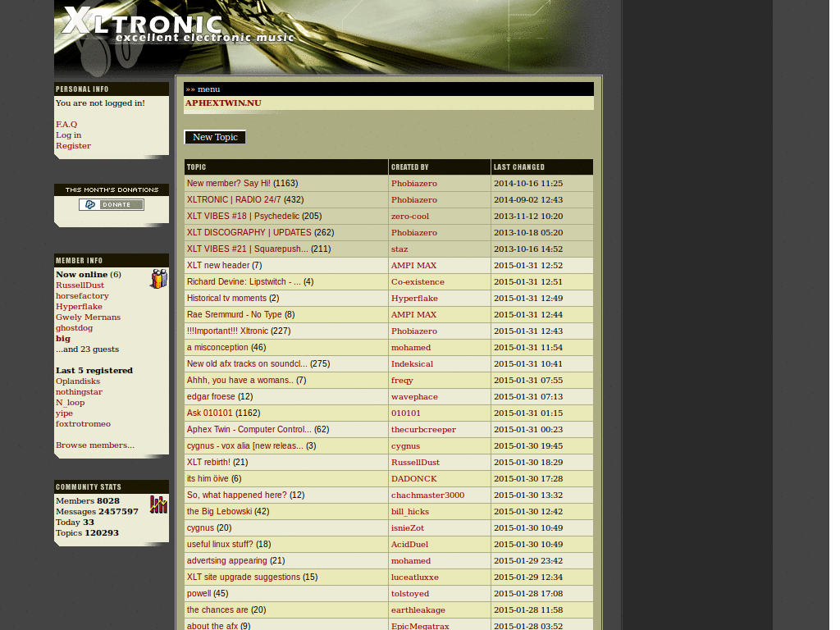Open topic advertsing appearing
This screenshot has width=840, height=630.
tap(226, 561)
